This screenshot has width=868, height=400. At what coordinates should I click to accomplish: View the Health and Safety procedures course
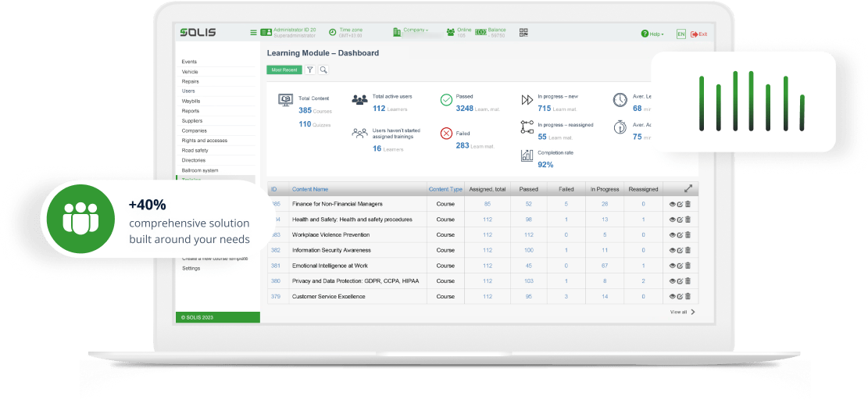click(x=673, y=220)
